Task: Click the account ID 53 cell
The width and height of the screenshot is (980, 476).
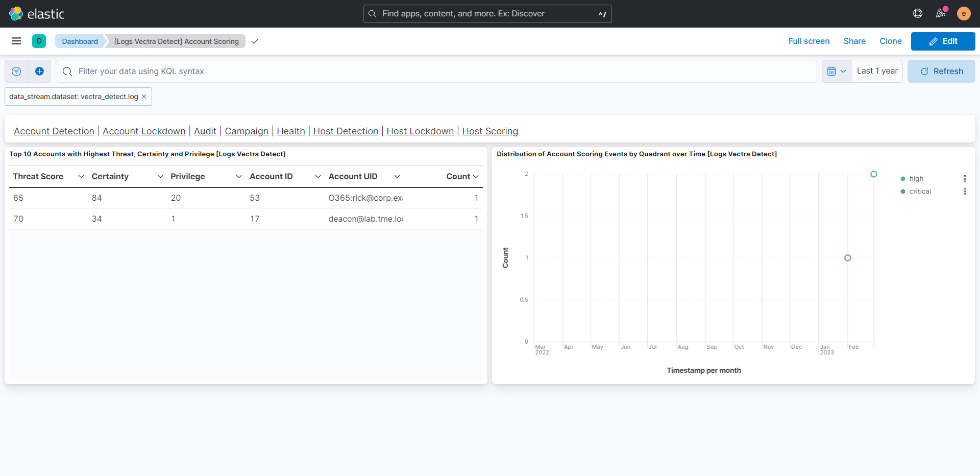Action: [285, 198]
